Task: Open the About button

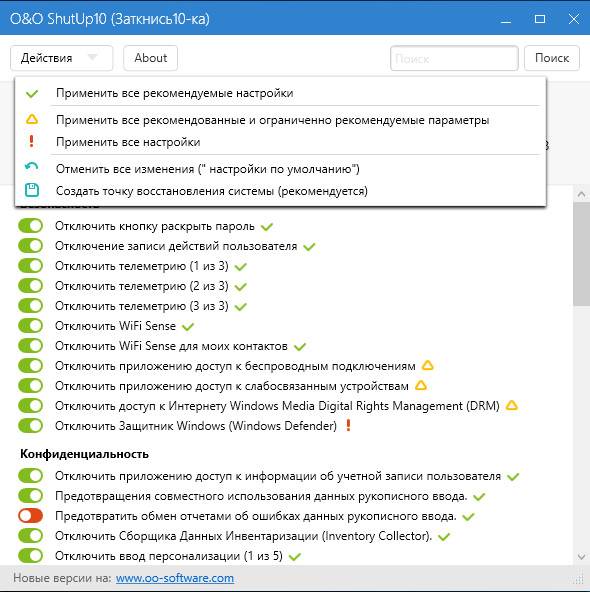Action: pyautogui.click(x=151, y=58)
